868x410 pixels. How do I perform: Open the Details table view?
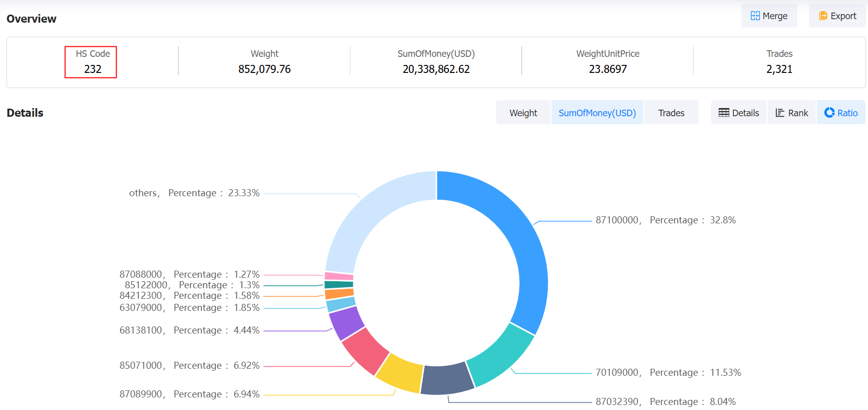pos(739,113)
